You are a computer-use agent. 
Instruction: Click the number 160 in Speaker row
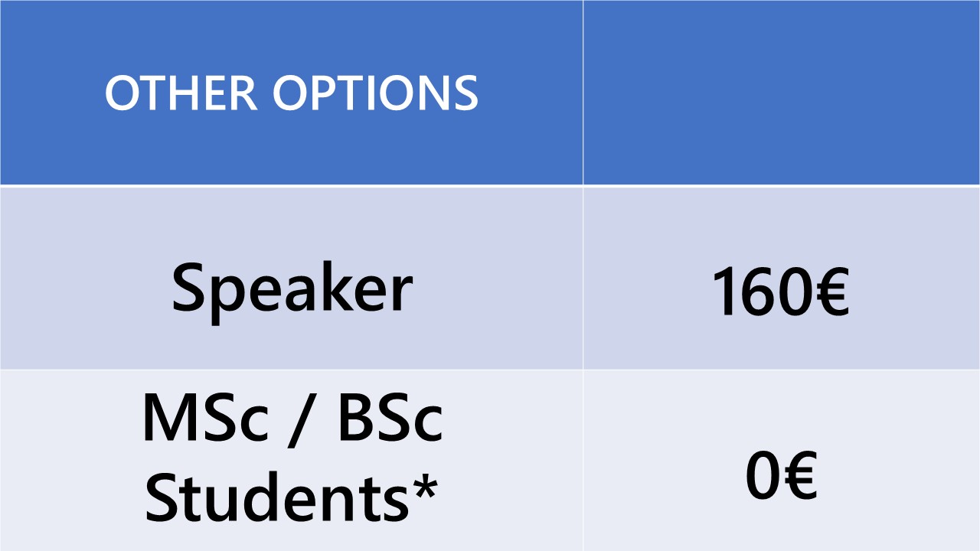[756, 292]
